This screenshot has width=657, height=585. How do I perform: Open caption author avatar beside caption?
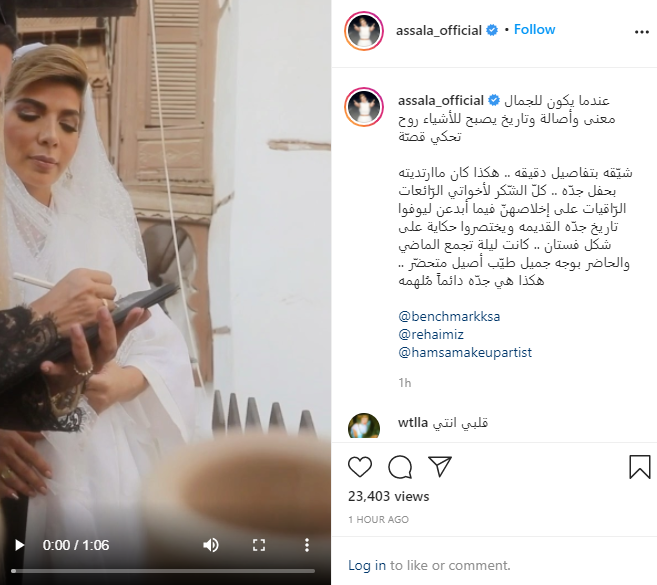364,107
